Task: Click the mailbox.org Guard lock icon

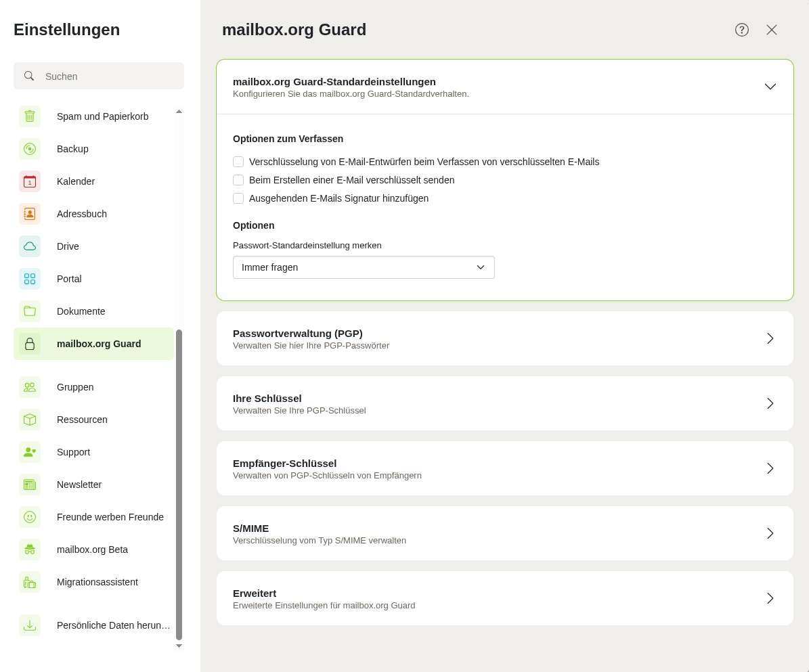Action: [x=30, y=344]
